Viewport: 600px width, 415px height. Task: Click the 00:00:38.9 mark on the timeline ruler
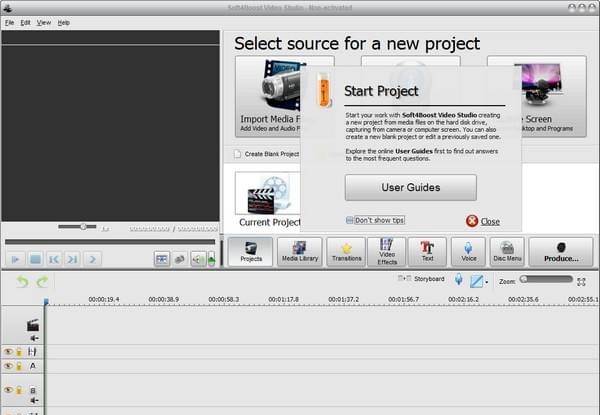pos(164,299)
